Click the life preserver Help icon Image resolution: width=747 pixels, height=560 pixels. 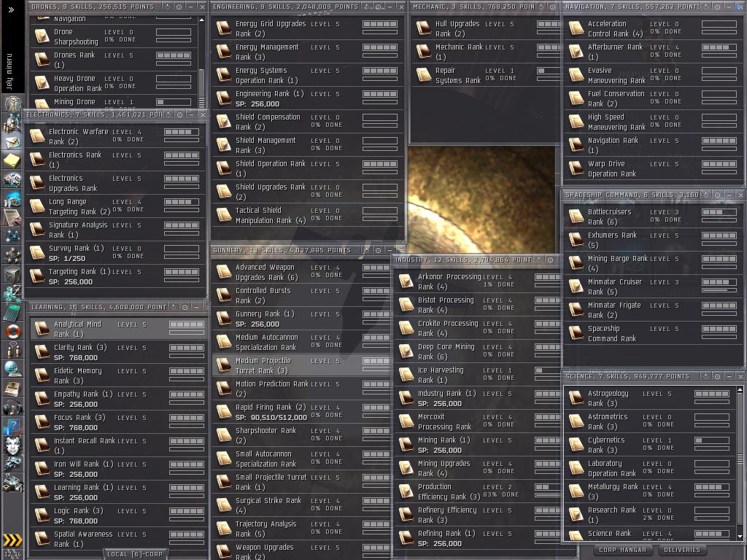[12, 331]
